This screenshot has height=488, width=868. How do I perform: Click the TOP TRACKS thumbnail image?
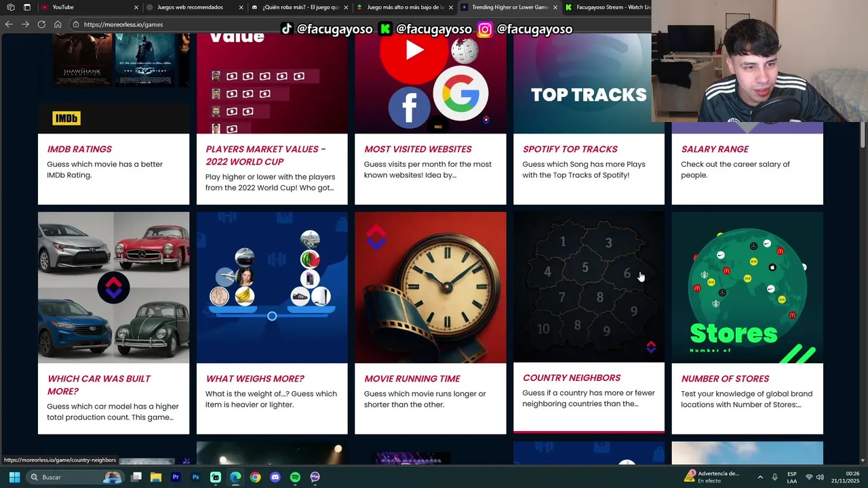[x=589, y=83]
